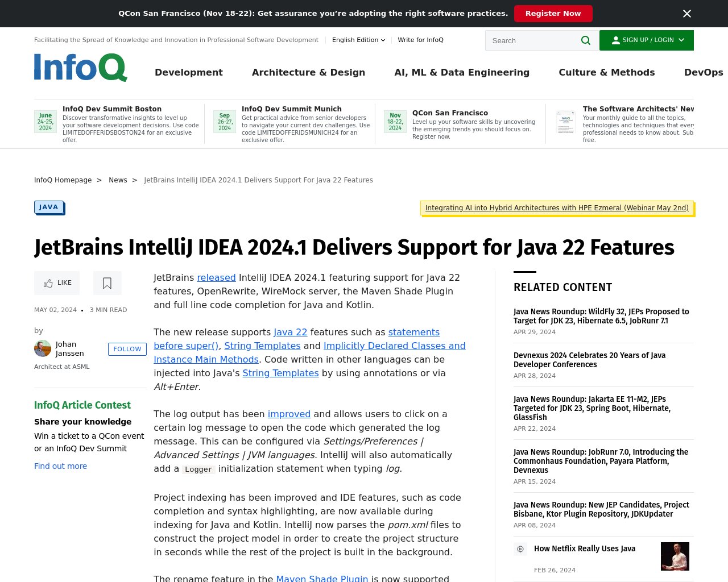Open the AI, ML & Data Engineering menu
This screenshot has width=728, height=582.
click(x=462, y=72)
